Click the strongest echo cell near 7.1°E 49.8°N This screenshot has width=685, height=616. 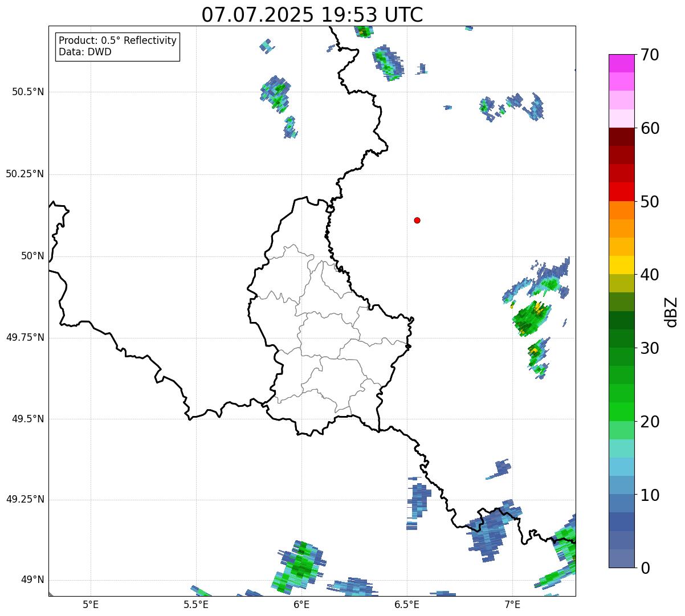pyautogui.click(x=531, y=318)
